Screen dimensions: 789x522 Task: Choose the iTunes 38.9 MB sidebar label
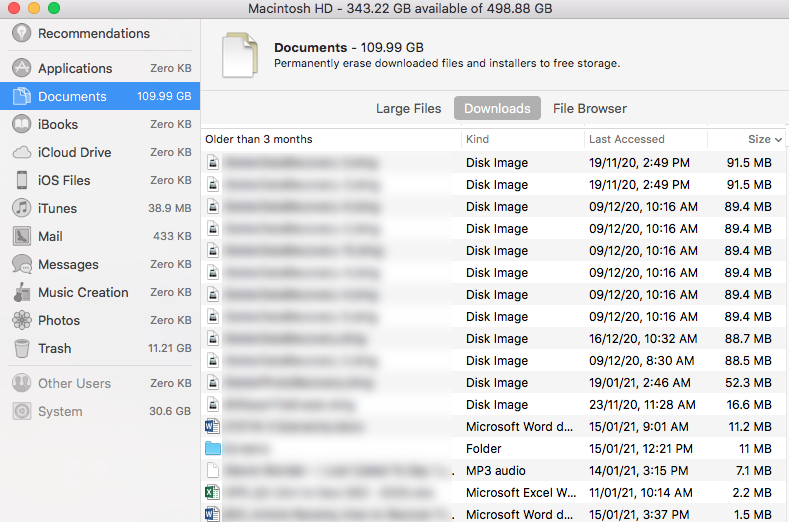coord(100,208)
